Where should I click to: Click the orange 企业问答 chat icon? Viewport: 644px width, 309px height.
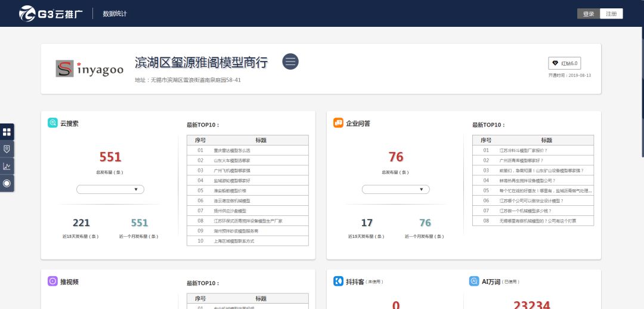click(338, 123)
